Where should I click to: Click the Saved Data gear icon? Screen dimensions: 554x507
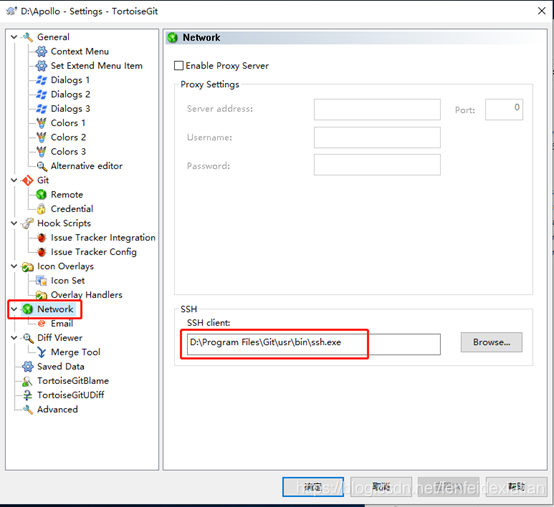pos(28,366)
